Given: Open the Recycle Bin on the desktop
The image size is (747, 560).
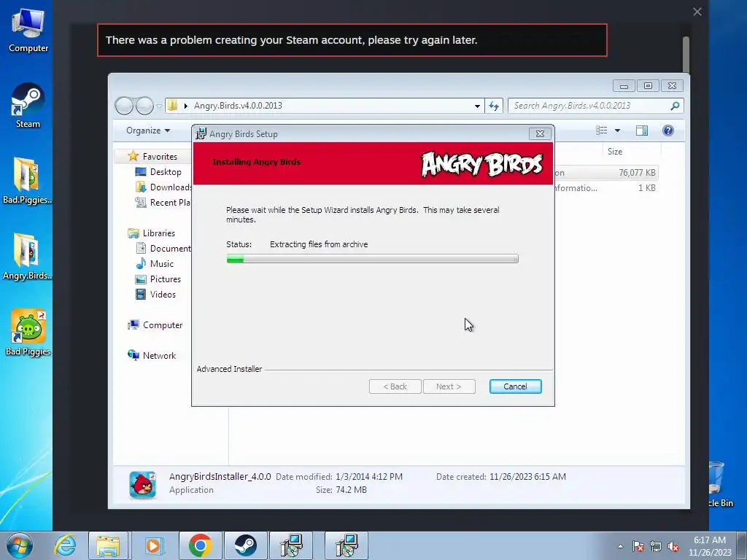Looking at the screenshot, I should pos(719,483).
